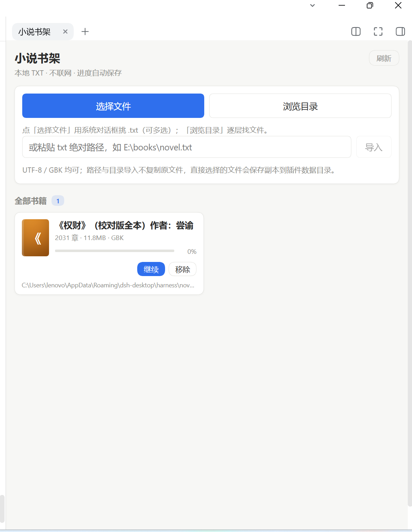Toggle split view layout icon
412x532 pixels.
point(356,31)
